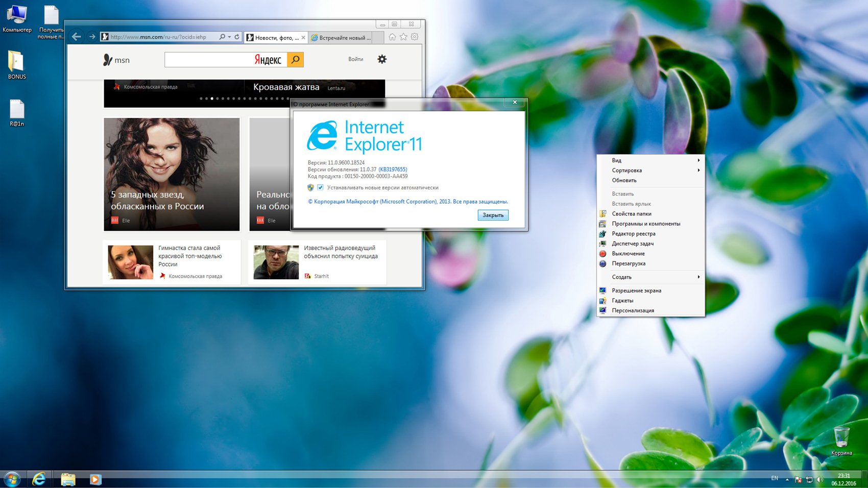Screen dimensions: 868x488
Task: Open the "Известный радиоведущий" article
Action: click(341, 252)
